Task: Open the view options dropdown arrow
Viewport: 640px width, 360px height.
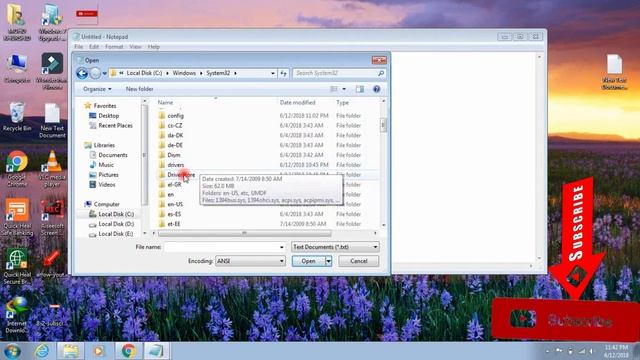Action: coord(344,89)
